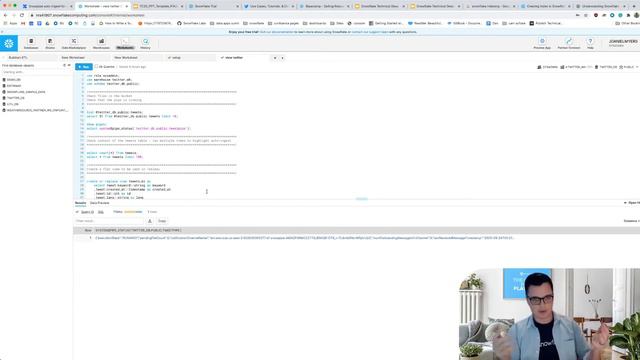
Task: Click line 1 'use role' in the editor
Action: pyautogui.click(x=103, y=76)
